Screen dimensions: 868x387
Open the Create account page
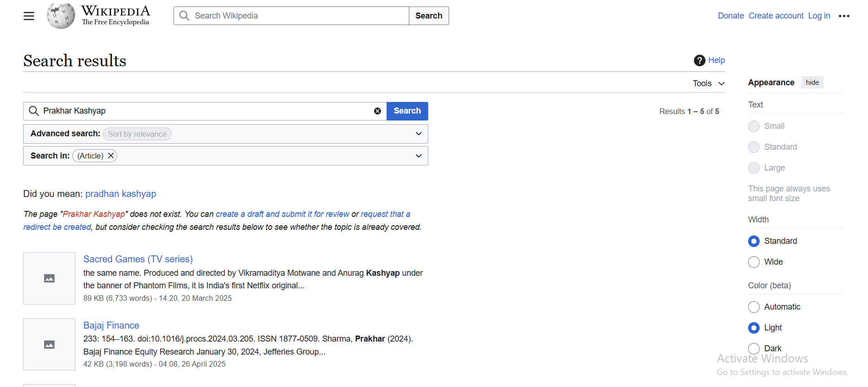[776, 16]
